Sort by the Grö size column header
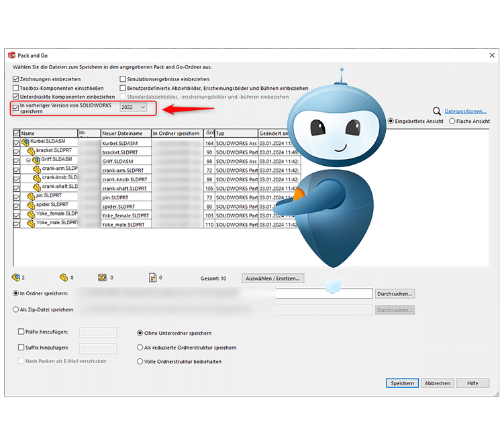 (x=209, y=133)
